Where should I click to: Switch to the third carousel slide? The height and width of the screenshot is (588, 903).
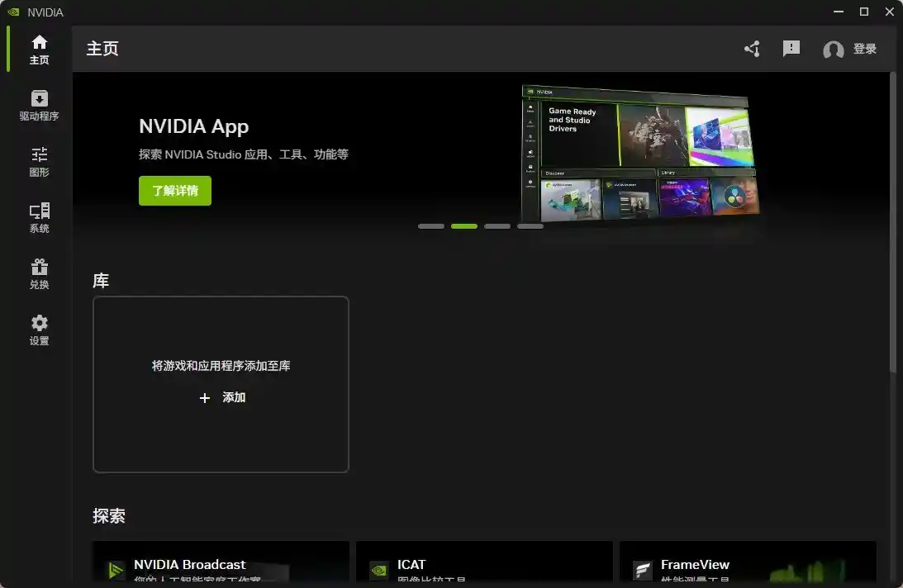coord(497,226)
